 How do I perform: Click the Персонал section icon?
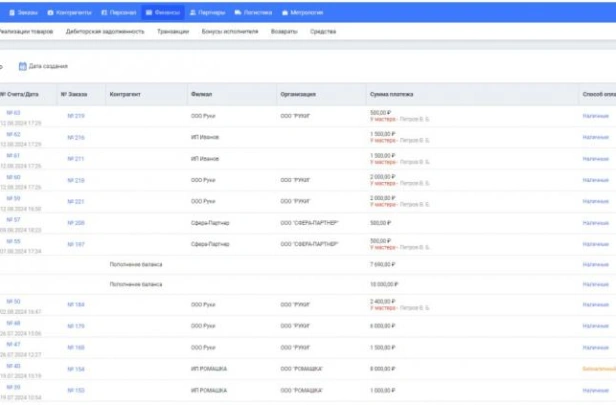pyautogui.click(x=104, y=13)
